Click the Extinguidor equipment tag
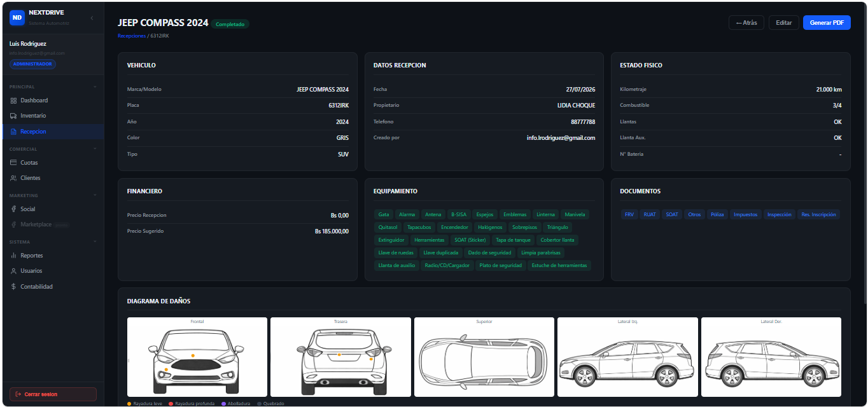 tap(391, 240)
